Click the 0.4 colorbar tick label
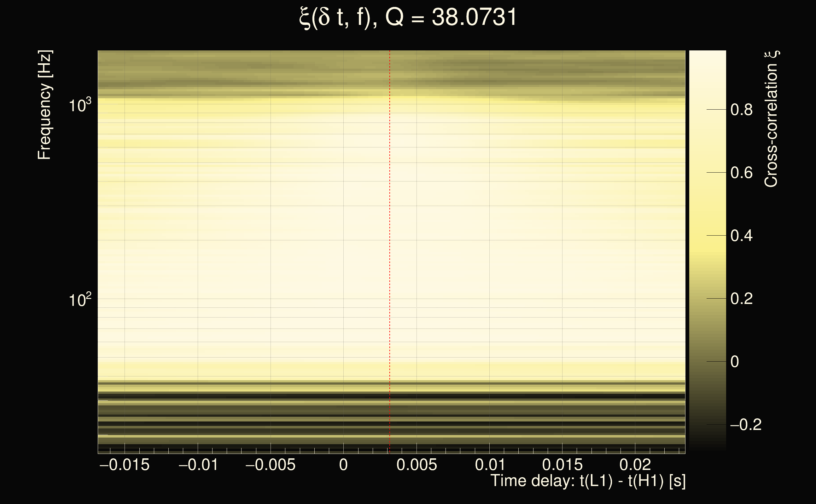Viewport: 816px width, 504px height. [741, 236]
